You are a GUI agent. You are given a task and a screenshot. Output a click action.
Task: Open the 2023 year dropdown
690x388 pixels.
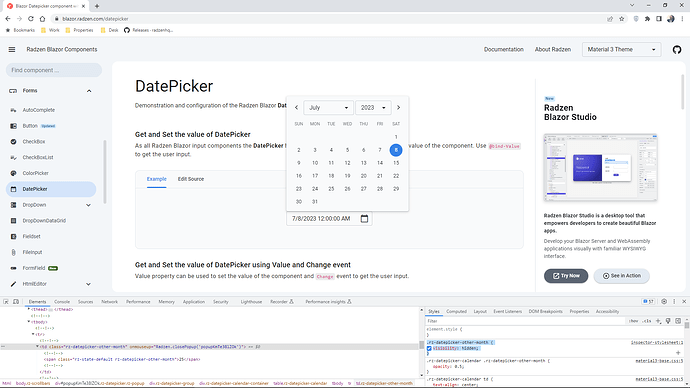(x=373, y=108)
